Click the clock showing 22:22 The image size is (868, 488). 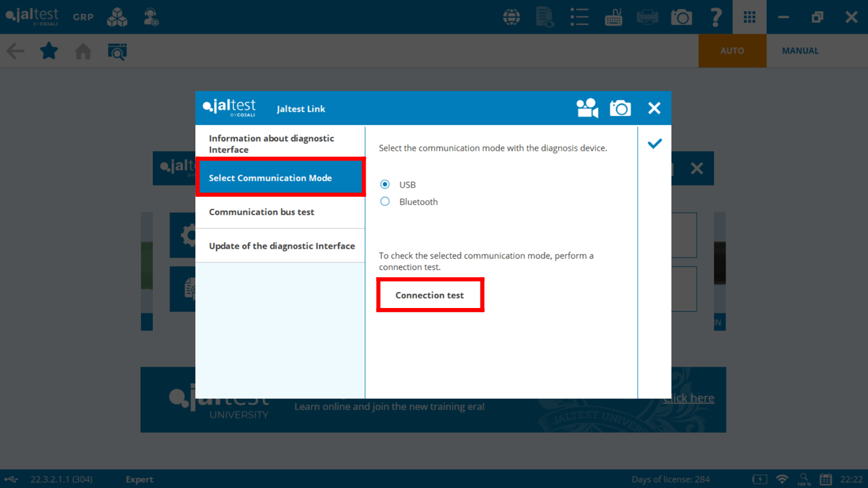pyautogui.click(x=852, y=479)
